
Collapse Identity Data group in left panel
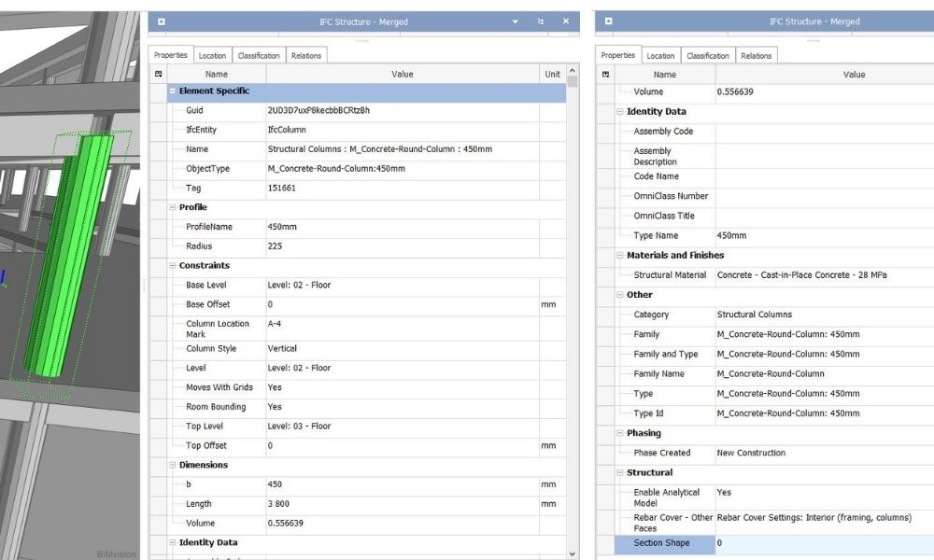(172, 543)
